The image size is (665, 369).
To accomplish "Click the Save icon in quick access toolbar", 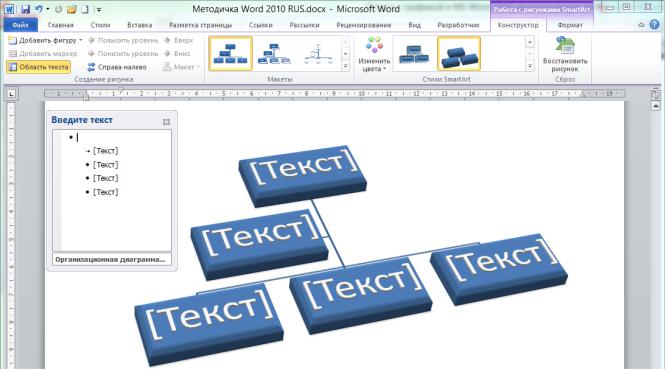I will 25,9.
